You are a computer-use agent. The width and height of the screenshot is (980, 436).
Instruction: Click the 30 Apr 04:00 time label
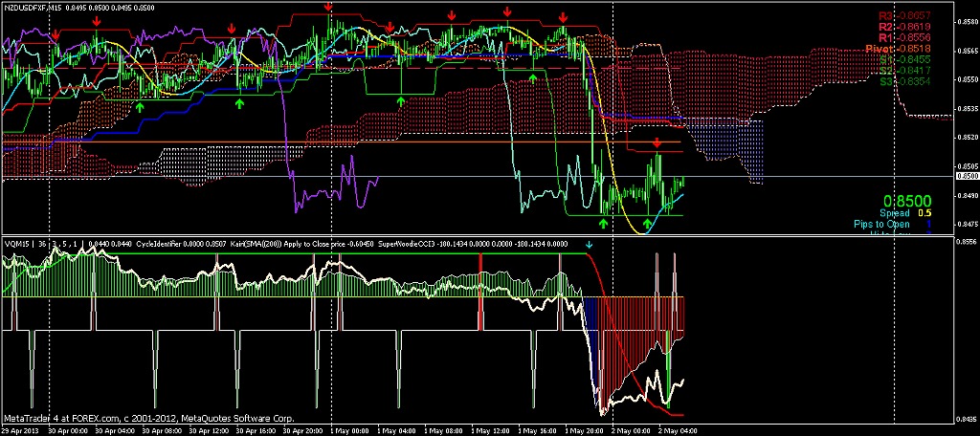[x=113, y=430]
